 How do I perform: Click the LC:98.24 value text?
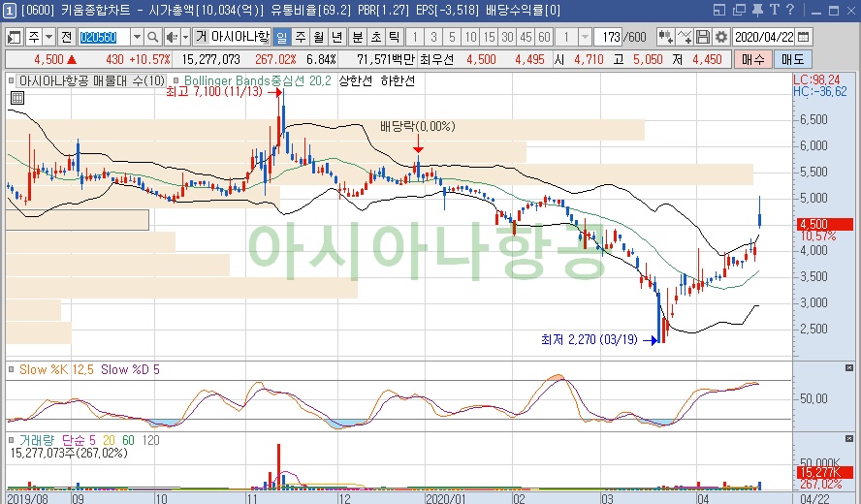[x=817, y=79]
